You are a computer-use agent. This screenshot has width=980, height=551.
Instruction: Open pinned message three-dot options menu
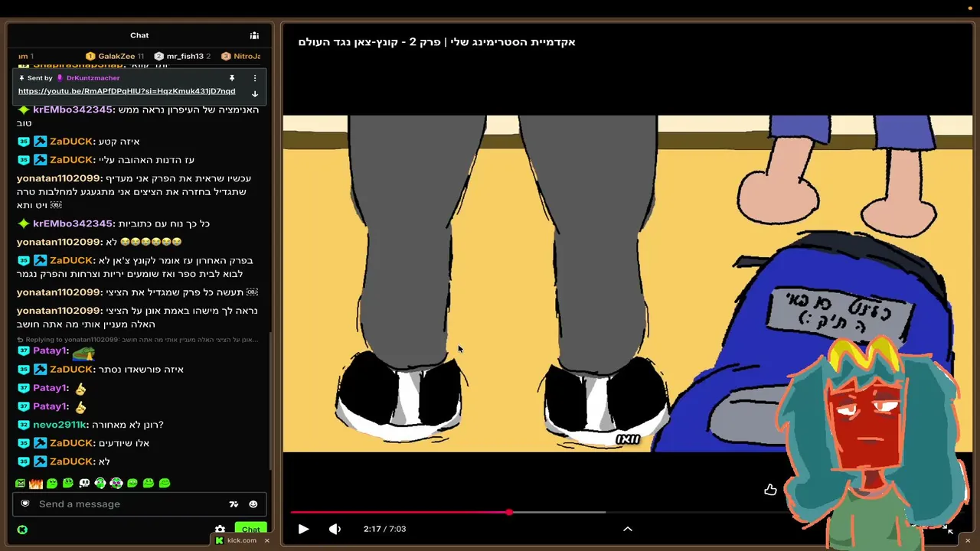pos(255,78)
